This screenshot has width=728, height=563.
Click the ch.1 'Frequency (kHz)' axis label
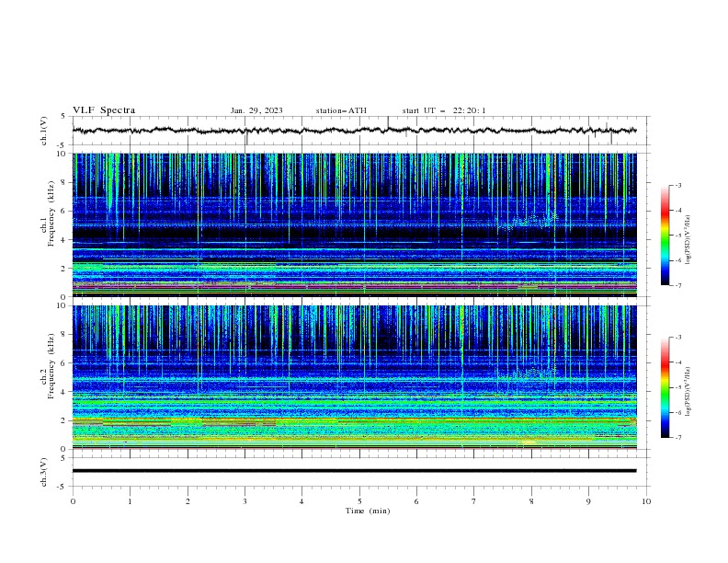(51, 213)
